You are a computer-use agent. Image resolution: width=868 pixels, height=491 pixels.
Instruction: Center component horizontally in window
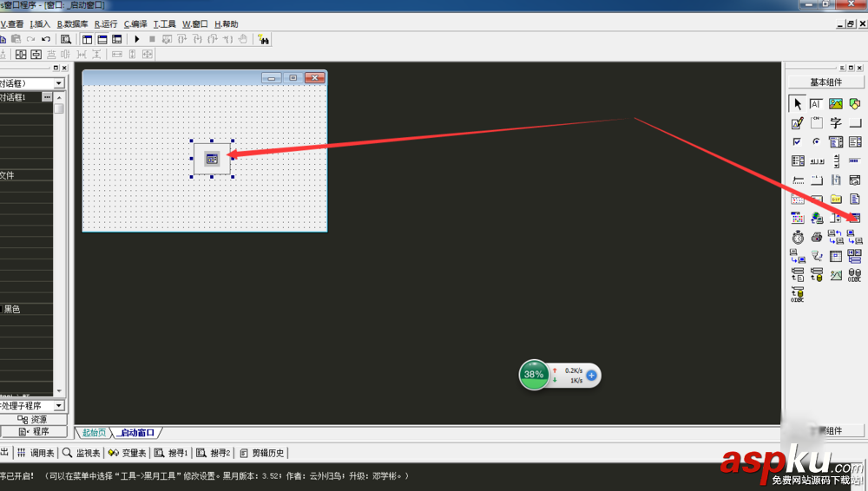click(x=21, y=55)
